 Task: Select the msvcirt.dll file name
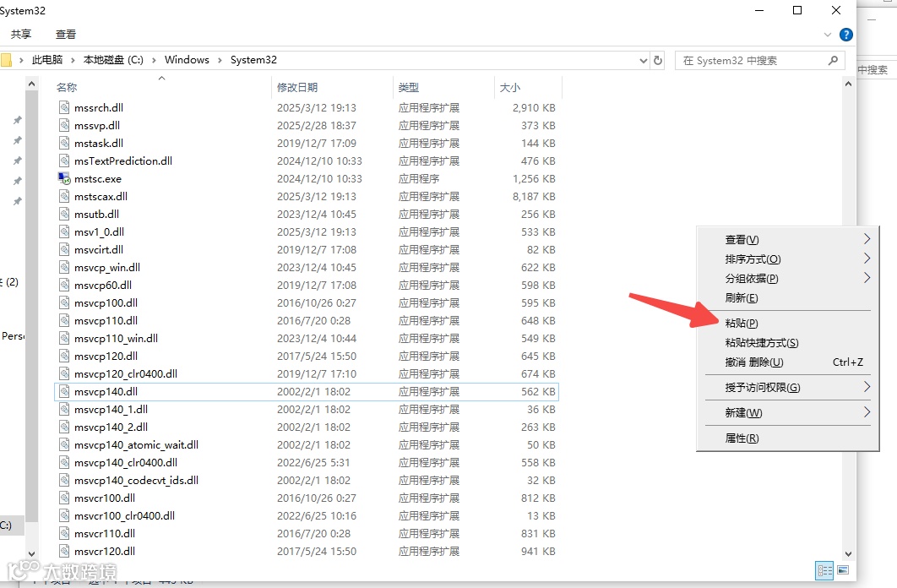98,249
